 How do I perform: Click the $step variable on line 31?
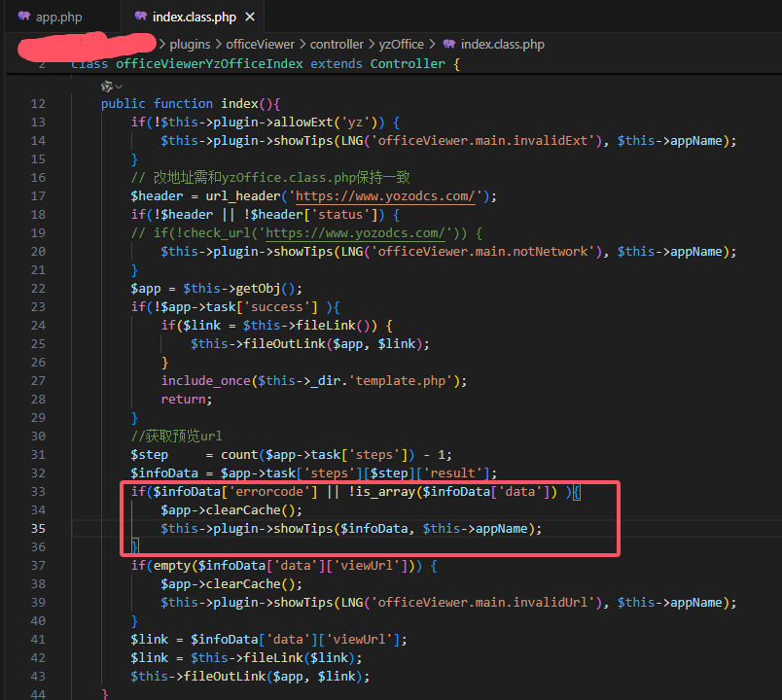click(150, 455)
